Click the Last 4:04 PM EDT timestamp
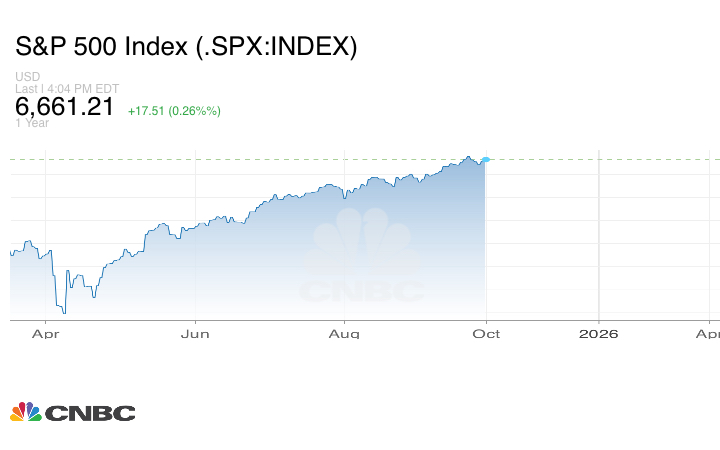720x450 pixels. (x=67, y=88)
